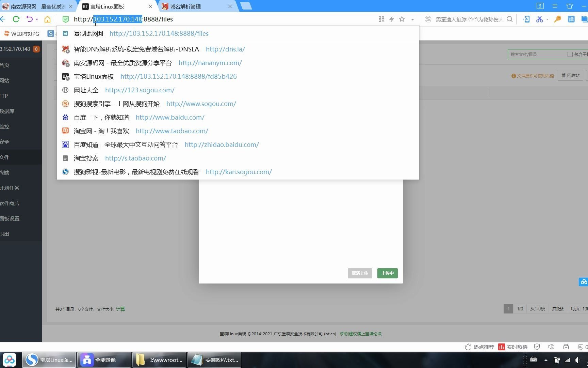Click 热点推荐 in status bar
This screenshot has width=588, height=368.
click(x=479, y=347)
